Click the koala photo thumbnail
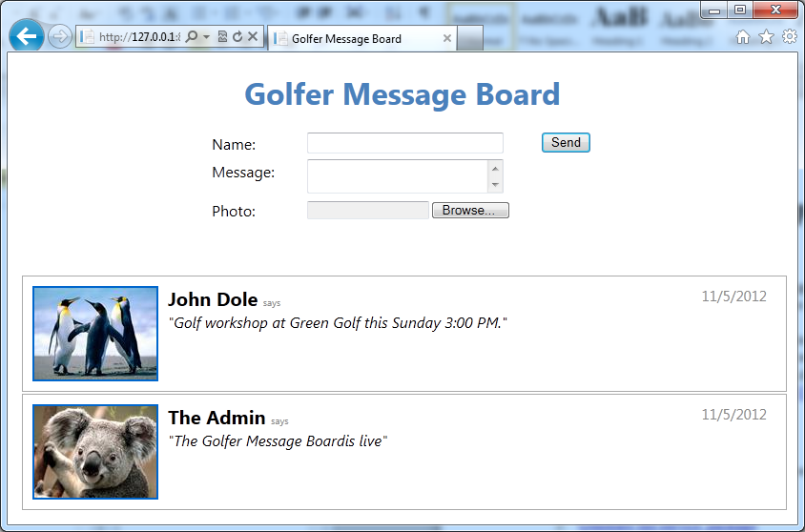The image size is (805, 532). click(95, 452)
